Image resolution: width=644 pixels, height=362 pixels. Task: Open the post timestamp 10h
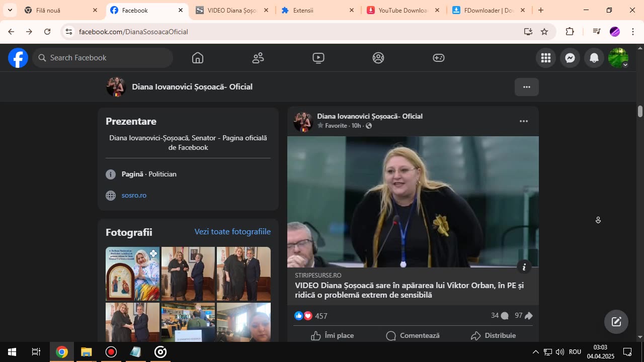click(356, 126)
